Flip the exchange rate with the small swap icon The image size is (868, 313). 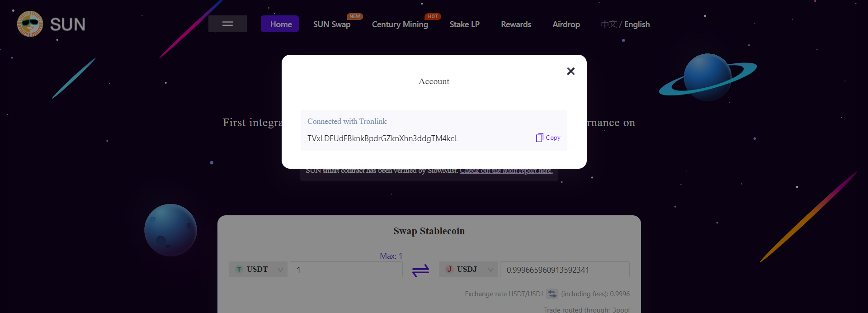552,294
